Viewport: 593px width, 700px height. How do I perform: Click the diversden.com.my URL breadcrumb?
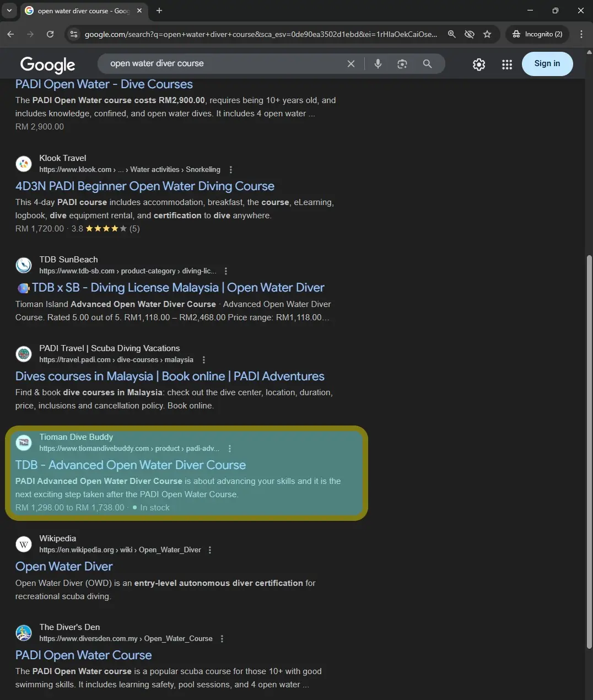tap(126, 639)
